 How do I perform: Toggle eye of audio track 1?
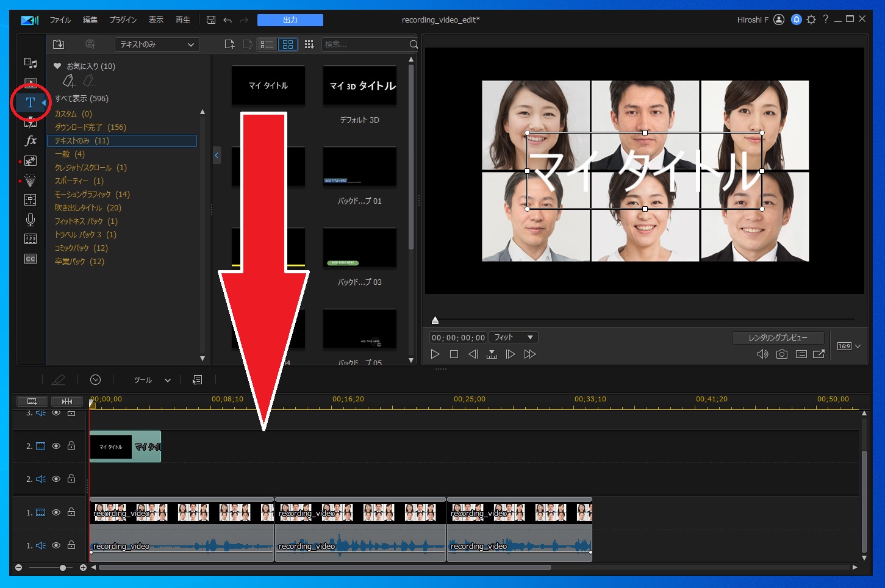[56, 545]
